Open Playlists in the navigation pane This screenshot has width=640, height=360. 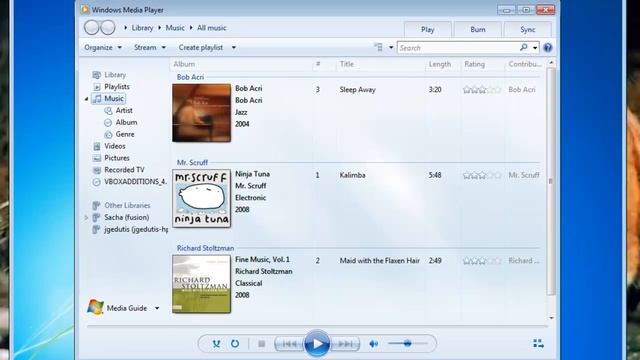[x=117, y=87]
